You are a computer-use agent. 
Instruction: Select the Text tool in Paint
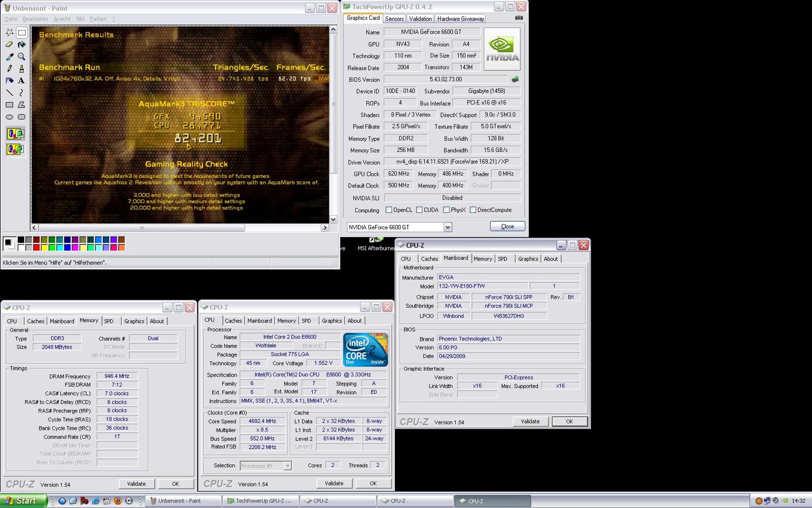click(22, 80)
